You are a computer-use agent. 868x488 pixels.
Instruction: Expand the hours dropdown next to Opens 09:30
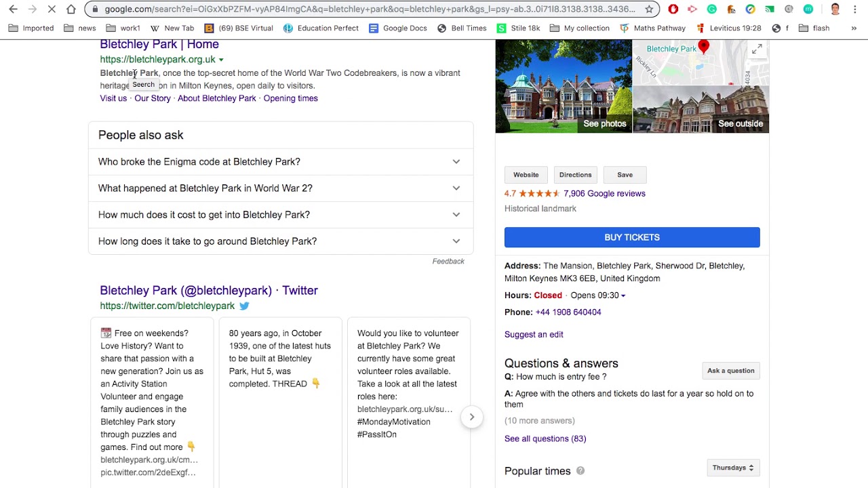tap(623, 296)
